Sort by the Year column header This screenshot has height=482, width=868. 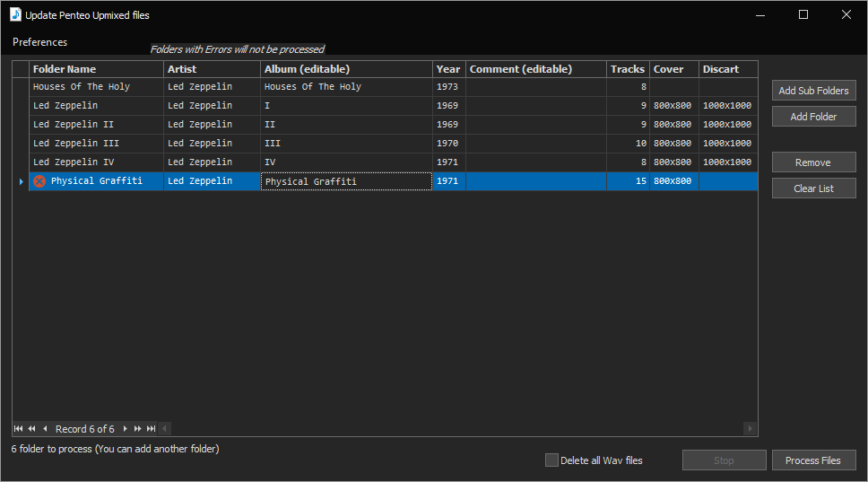tap(448, 69)
